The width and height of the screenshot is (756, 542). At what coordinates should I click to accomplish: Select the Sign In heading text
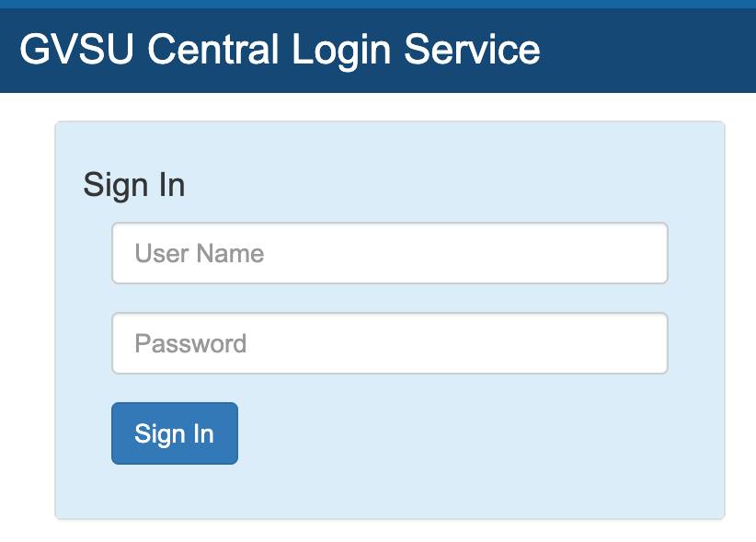(134, 185)
